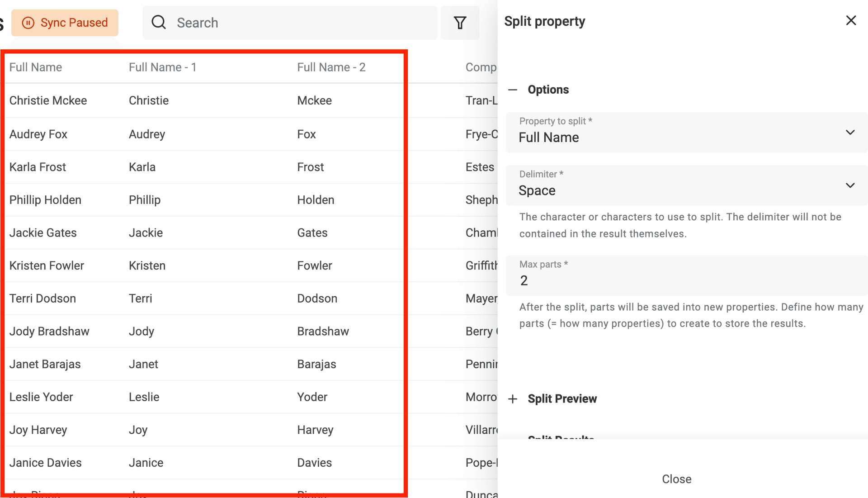
Task: Select the Kristen cell in Full Name - 1
Action: pyautogui.click(x=147, y=266)
